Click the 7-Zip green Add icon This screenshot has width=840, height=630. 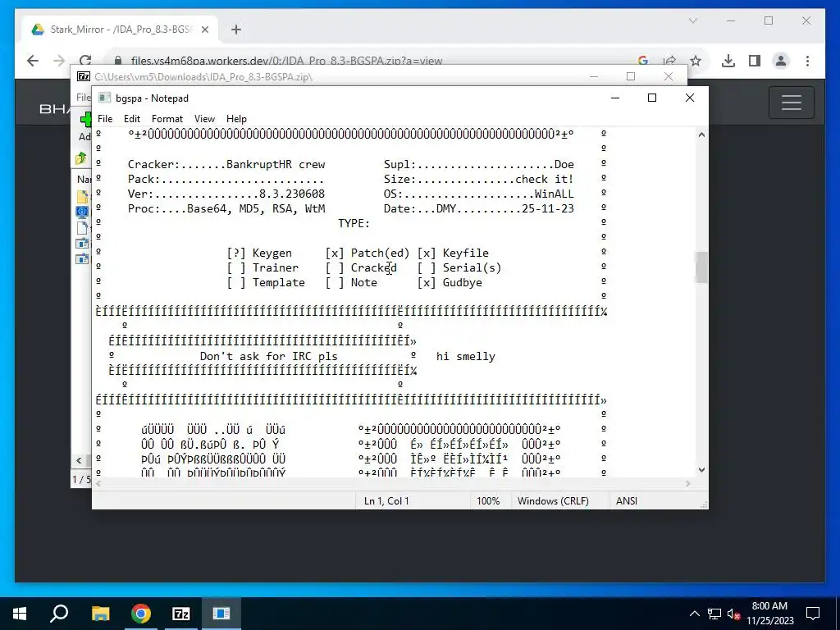tap(85, 119)
